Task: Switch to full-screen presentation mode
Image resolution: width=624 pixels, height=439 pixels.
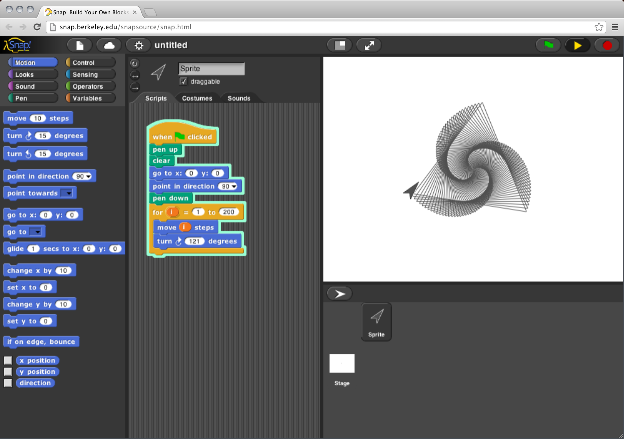Action: (x=370, y=46)
